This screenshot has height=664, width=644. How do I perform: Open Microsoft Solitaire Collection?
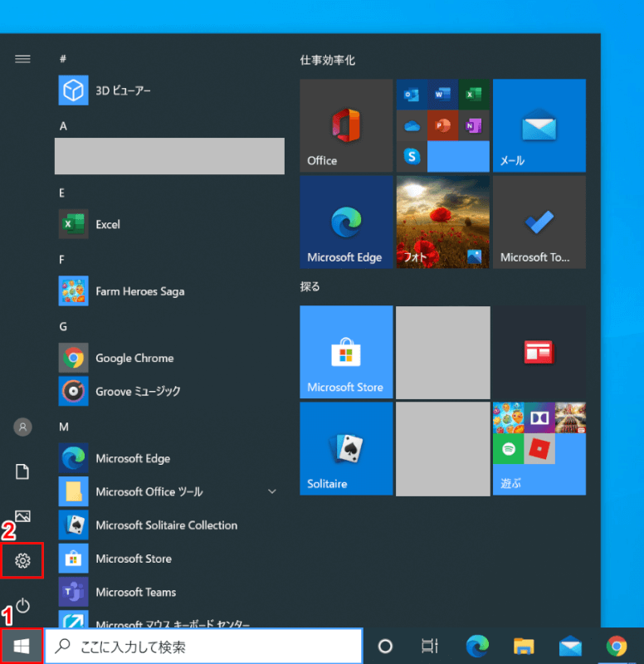point(169,525)
